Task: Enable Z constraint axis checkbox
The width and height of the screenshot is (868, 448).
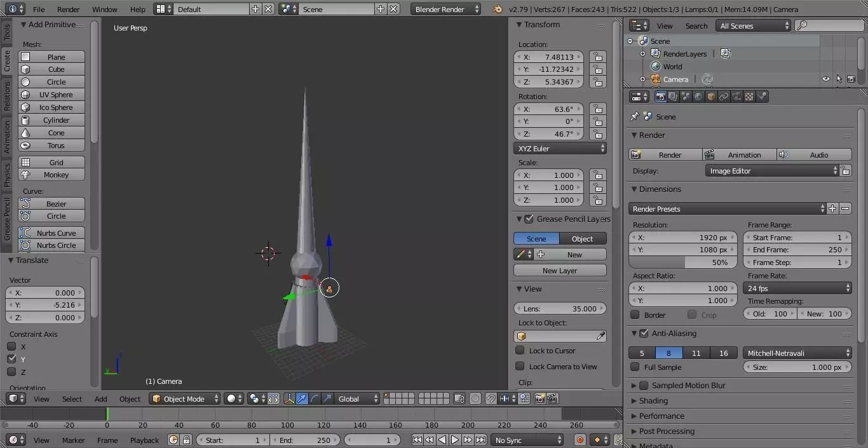Action: point(11,372)
